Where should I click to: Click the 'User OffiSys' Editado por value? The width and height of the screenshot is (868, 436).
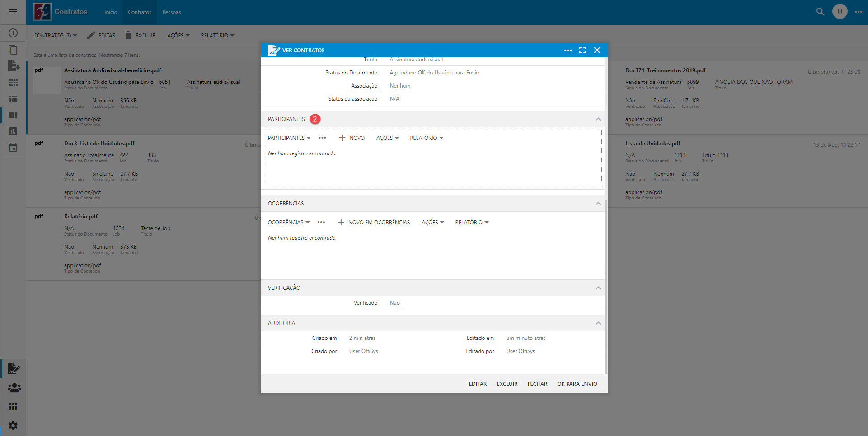pos(521,351)
